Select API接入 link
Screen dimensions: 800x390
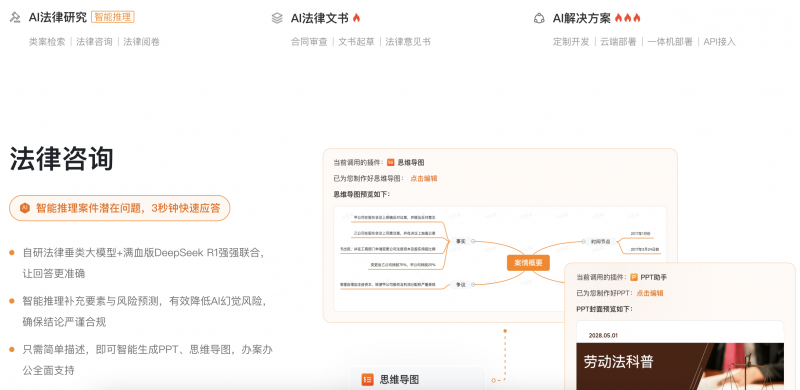click(719, 42)
